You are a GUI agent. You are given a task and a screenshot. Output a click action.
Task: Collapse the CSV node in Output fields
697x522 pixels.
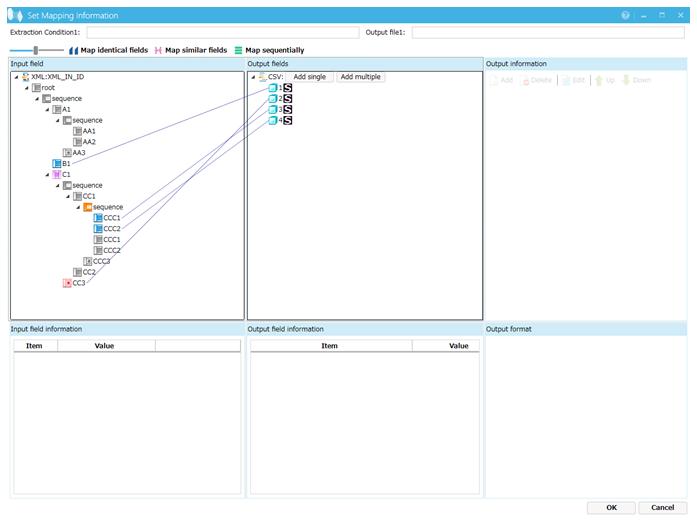click(253, 77)
